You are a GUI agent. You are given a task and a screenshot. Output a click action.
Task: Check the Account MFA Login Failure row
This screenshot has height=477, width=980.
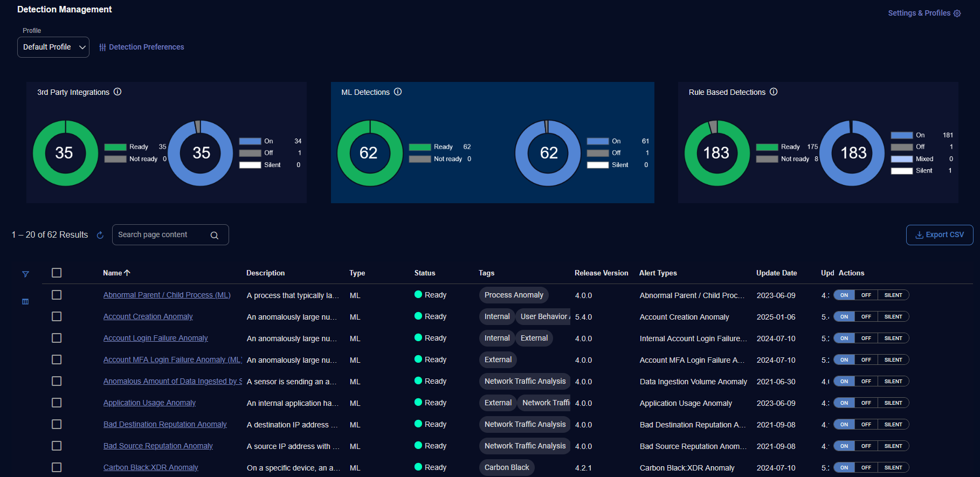(x=57, y=360)
